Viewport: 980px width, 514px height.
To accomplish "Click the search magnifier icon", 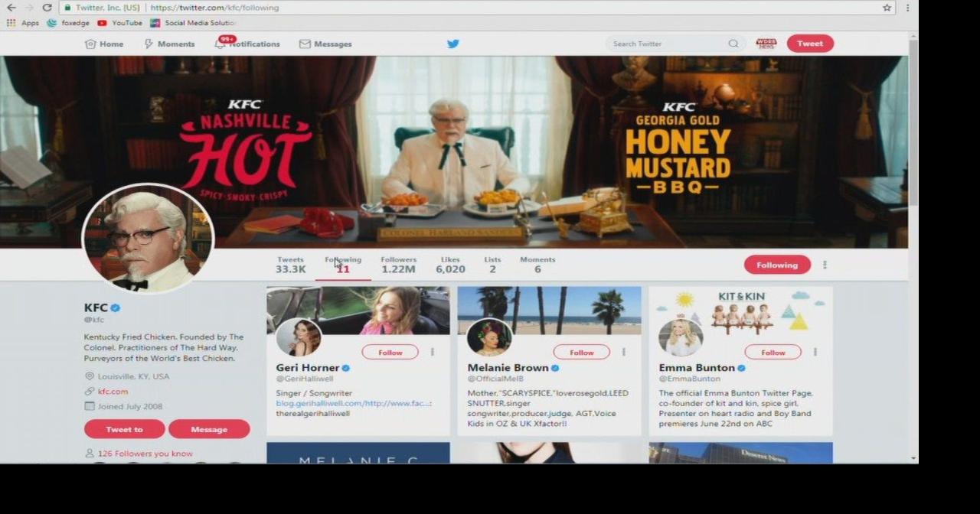I will coord(733,44).
